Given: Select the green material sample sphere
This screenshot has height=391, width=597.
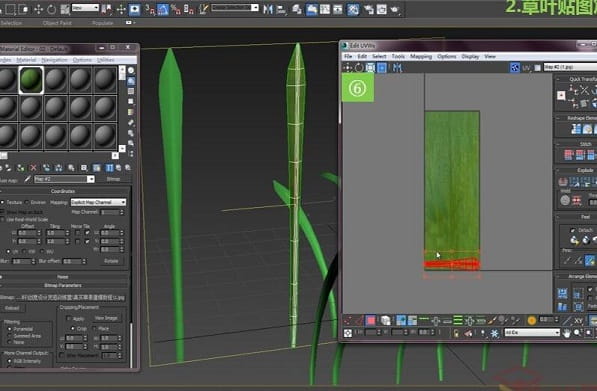Looking at the screenshot, I should point(31,80).
